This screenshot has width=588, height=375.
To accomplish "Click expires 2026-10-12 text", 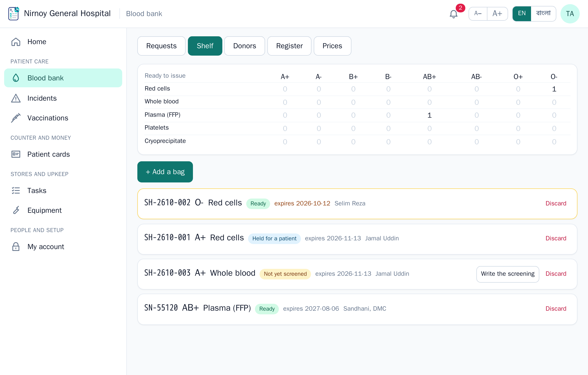I will (302, 204).
